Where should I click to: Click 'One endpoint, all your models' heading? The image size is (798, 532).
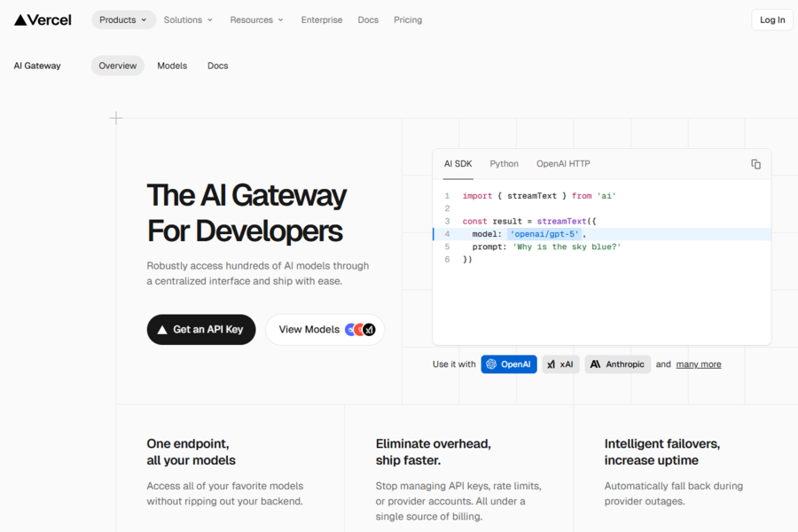(x=191, y=452)
